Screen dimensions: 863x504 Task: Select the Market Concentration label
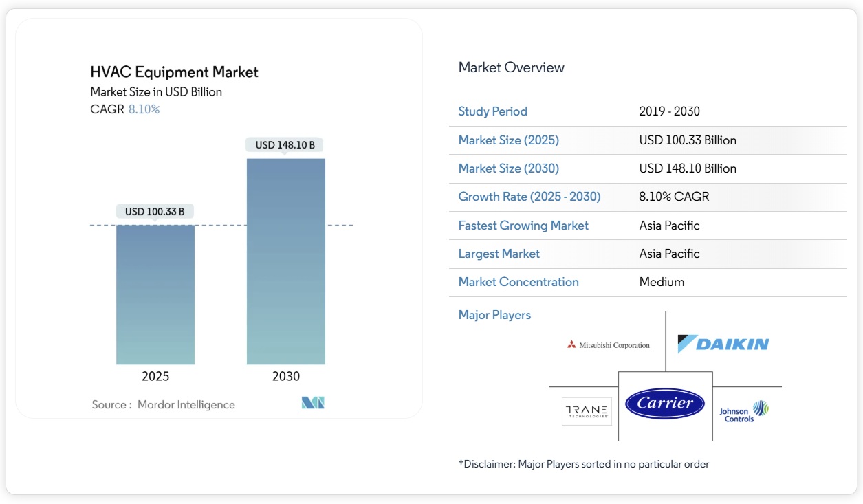[518, 282]
